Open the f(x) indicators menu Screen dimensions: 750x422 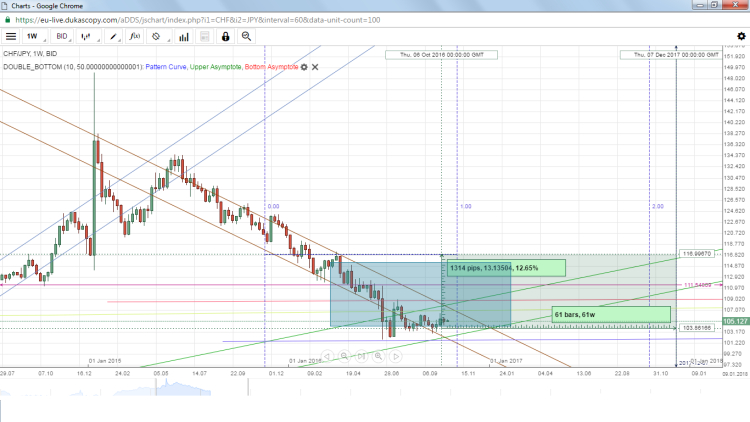click(135, 36)
